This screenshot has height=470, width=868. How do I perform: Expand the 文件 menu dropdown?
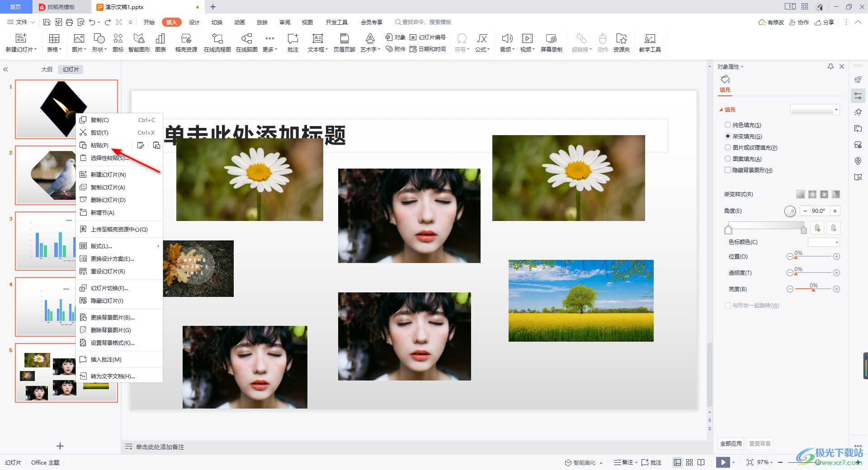pyautogui.click(x=21, y=22)
